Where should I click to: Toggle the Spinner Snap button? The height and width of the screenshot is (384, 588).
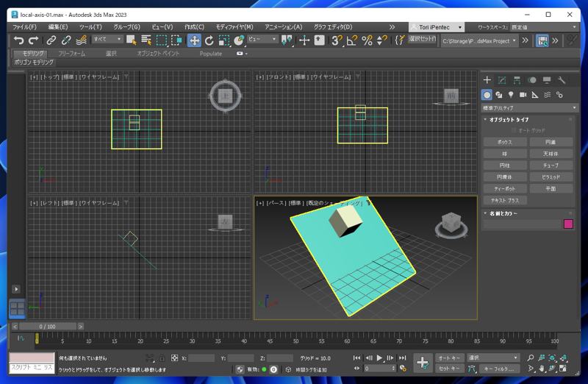381,40
